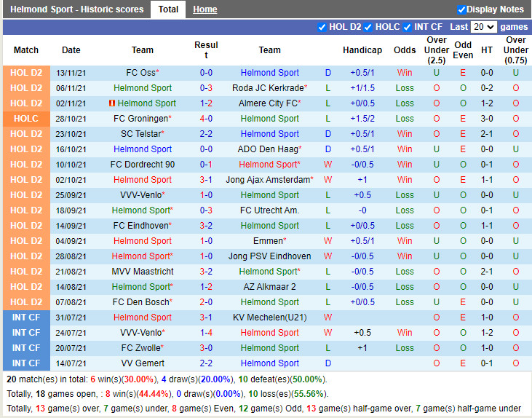Open KV Mechelen(U21) team link
532x418 pixels.
269,318
